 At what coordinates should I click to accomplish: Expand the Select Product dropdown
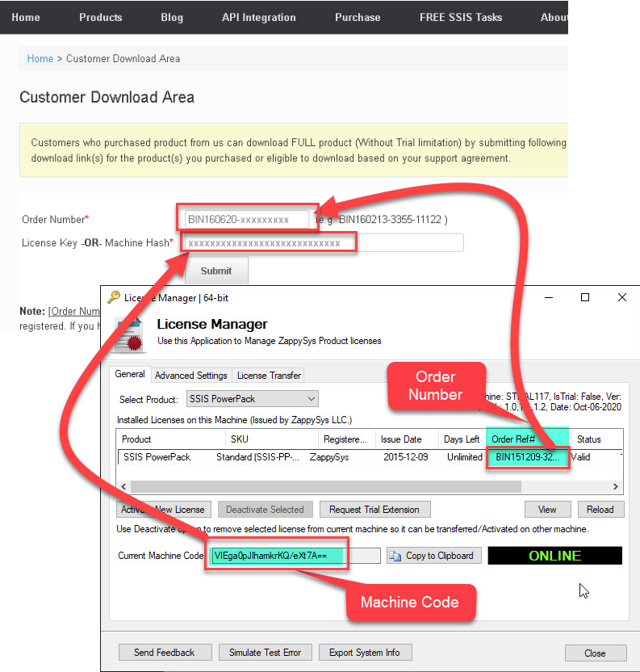click(253, 398)
